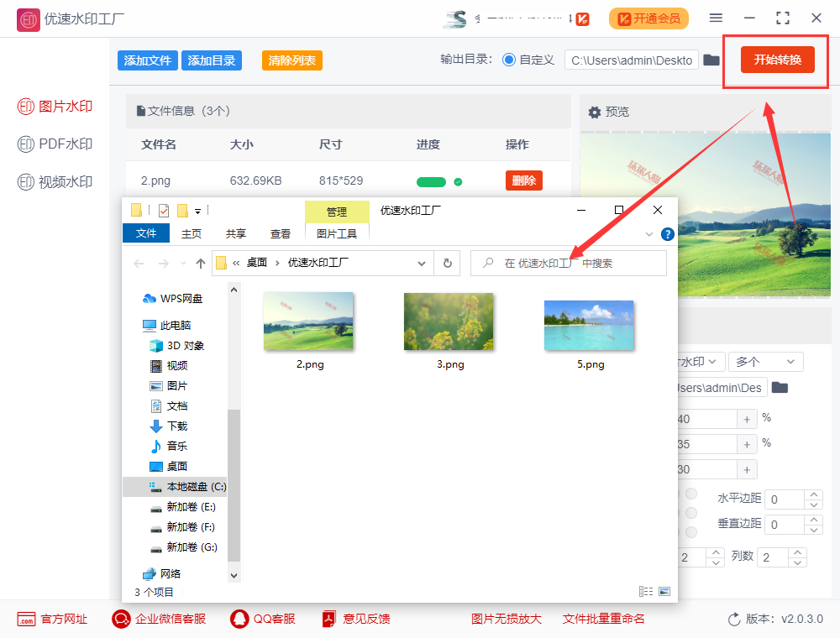Screen dimensions: 840x638
Task: Increase the value 40 with plus button
Action: click(x=747, y=419)
